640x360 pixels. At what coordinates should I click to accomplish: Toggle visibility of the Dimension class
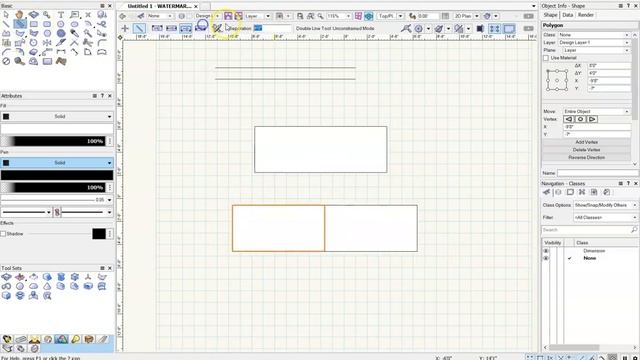pos(546,251)
